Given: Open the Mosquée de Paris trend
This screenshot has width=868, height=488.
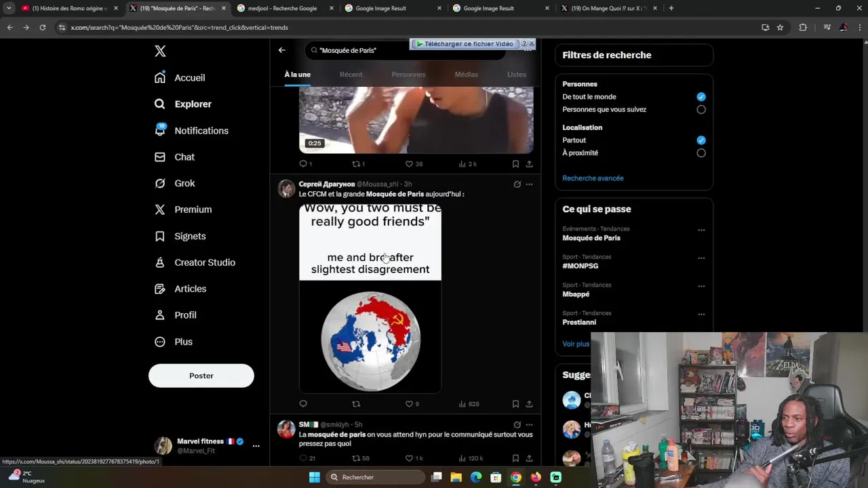Looking at the screenshot, I should pyautogui.click(x=591, y=238).
